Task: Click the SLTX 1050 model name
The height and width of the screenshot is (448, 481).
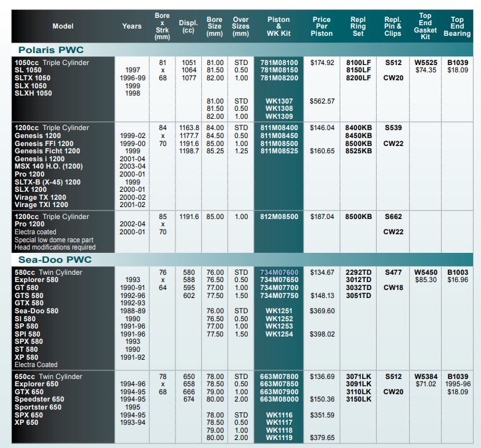Action: click(x=33, y=78)
